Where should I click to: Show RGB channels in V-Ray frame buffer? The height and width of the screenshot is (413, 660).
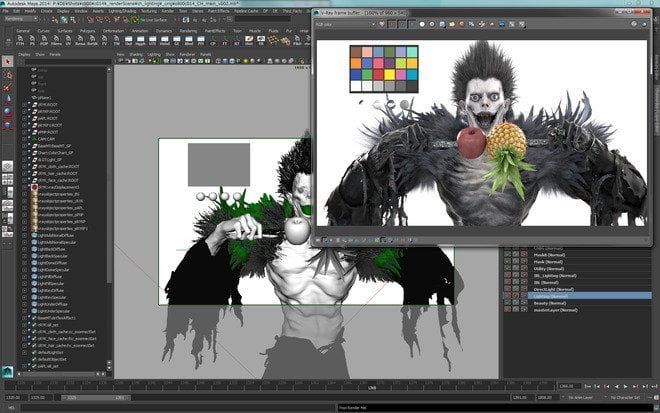[382, 24]
